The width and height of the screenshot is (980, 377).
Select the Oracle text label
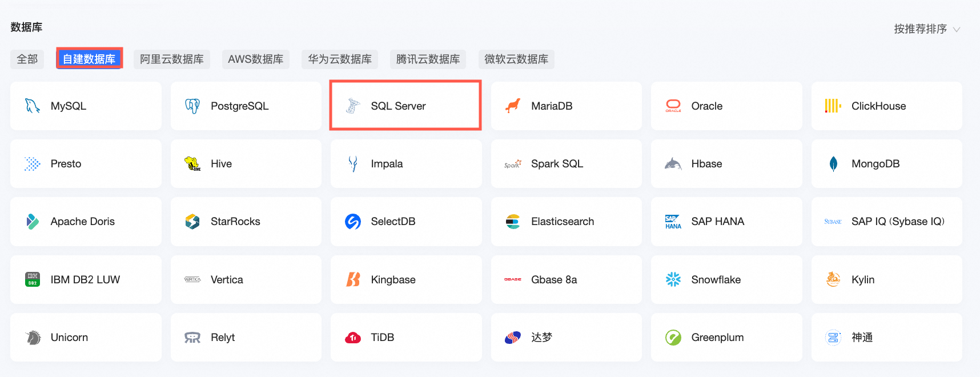coord(706,106)
